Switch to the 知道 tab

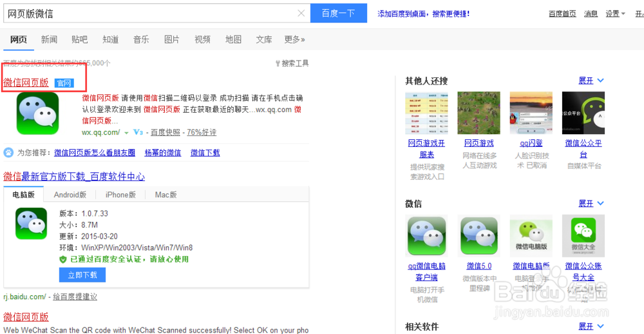[111, 39]
